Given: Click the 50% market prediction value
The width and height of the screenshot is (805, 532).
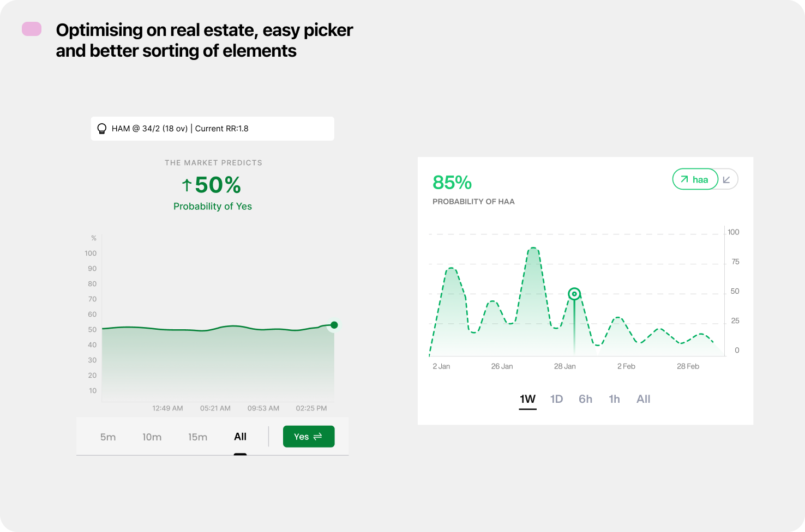Looking at the screenshot, I should point(218,185).
